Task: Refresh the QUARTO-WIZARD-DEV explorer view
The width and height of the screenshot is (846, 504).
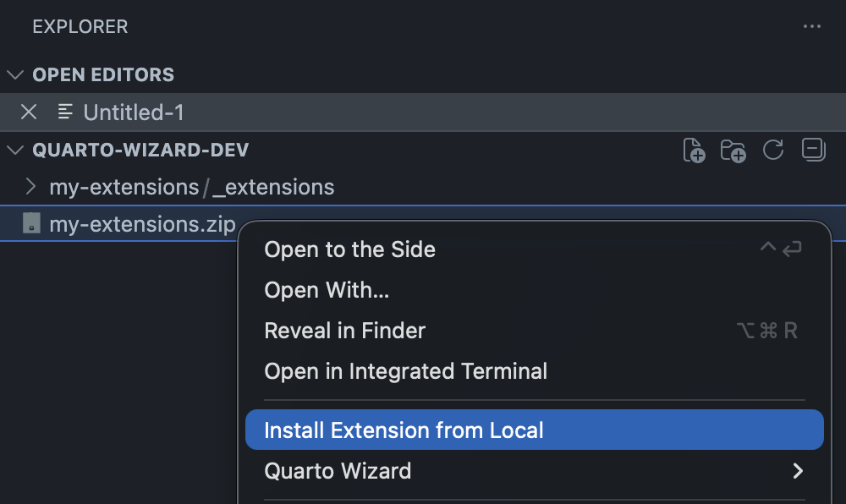Action: pos(772,150)
